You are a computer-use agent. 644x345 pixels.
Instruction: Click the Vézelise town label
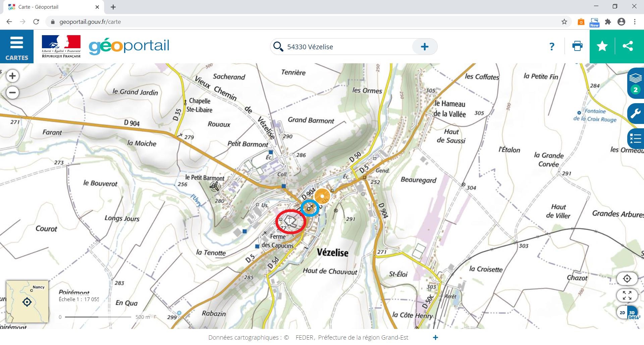point(333,252)
